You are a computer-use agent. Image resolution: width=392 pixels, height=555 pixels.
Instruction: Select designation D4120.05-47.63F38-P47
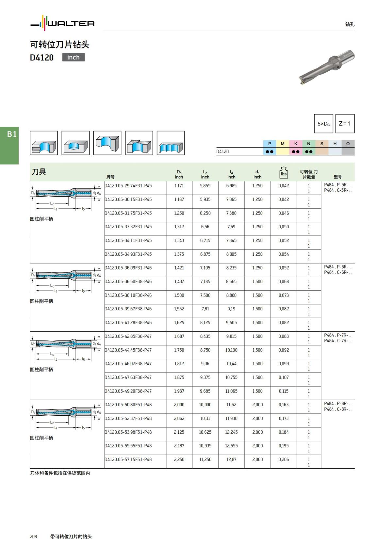tap(128, 377)
